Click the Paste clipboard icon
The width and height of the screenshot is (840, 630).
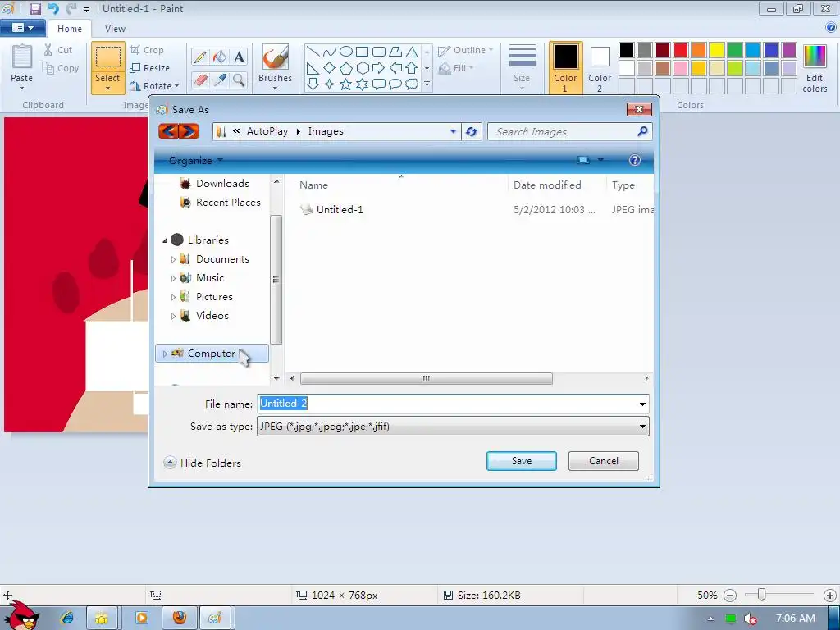tap(22, 57)
